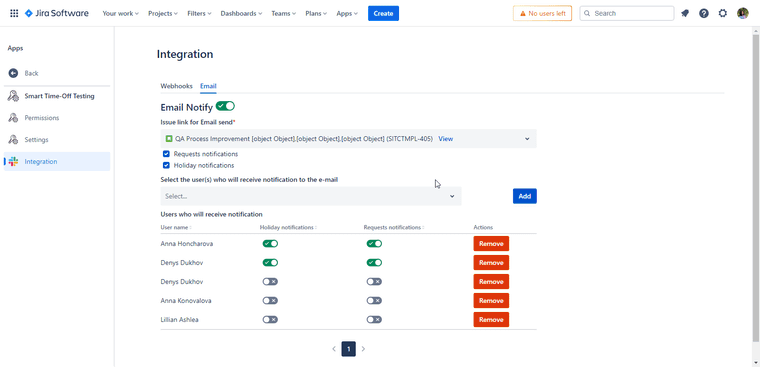
Task: Open the app switcher grid icon
Action: click(14, 14)
